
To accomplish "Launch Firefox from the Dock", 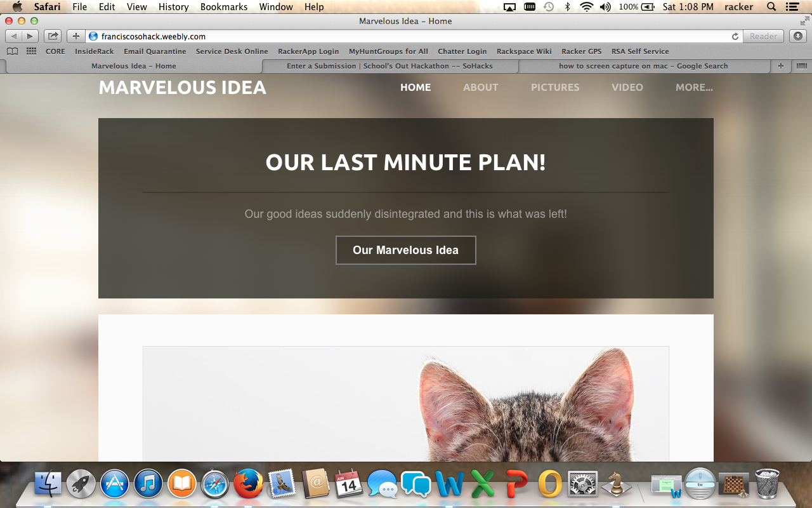I will [x=248, y=484].
